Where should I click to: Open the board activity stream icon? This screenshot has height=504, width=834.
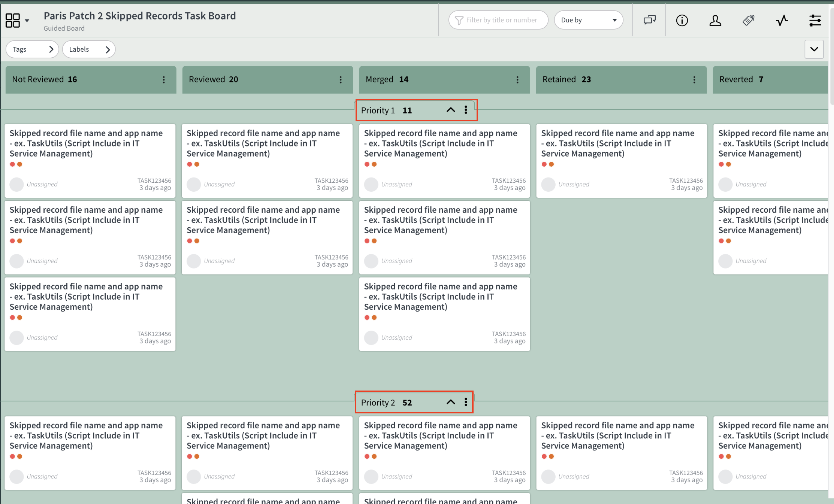click(x=782, y=20)
